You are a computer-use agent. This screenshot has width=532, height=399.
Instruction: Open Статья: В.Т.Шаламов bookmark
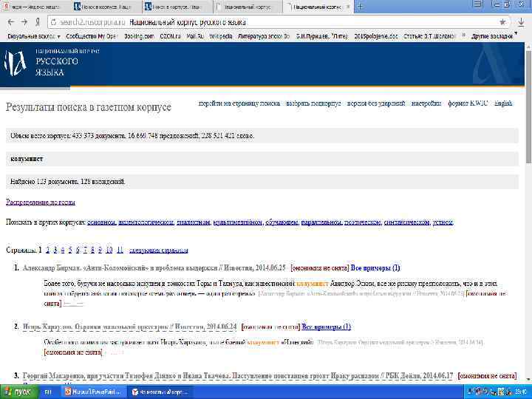pyautogui.click(x=429, y=36)
